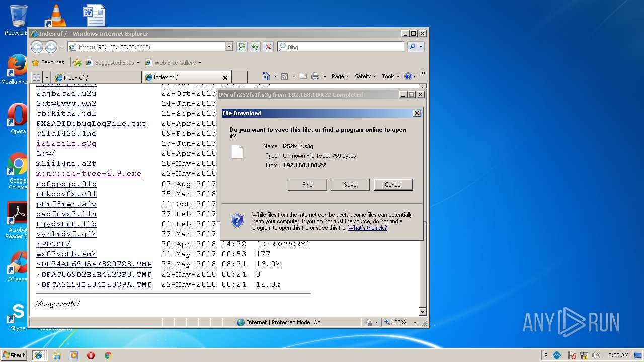Image resolution: width=644 pixels, height=362 pixels.
Task: Open the WPDNSE/ directory link
Action: 53,244
